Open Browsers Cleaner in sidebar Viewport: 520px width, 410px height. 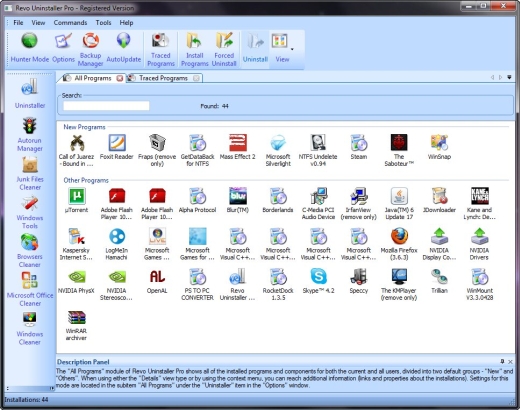point(30,251)
